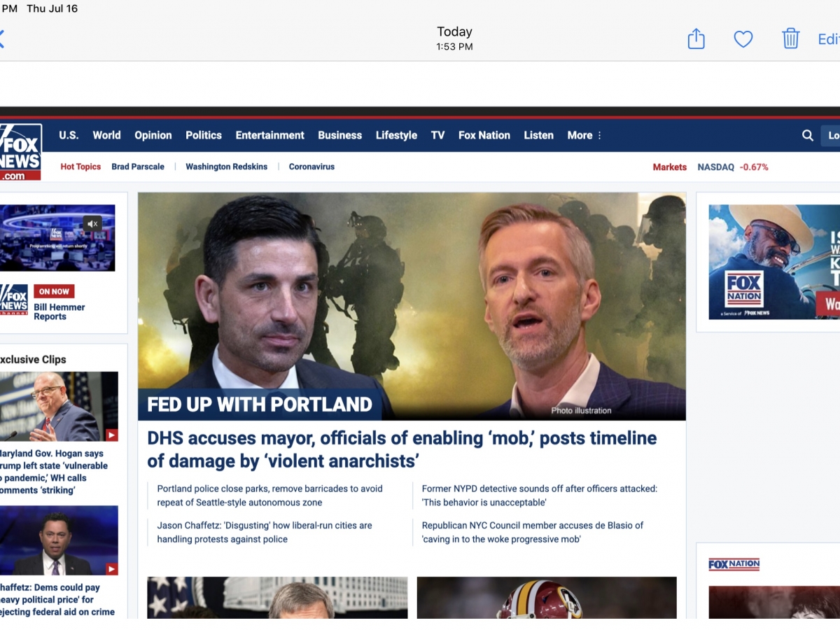Open the story thumbnail with flag and building
840x630 pixels.
(277, 598)
